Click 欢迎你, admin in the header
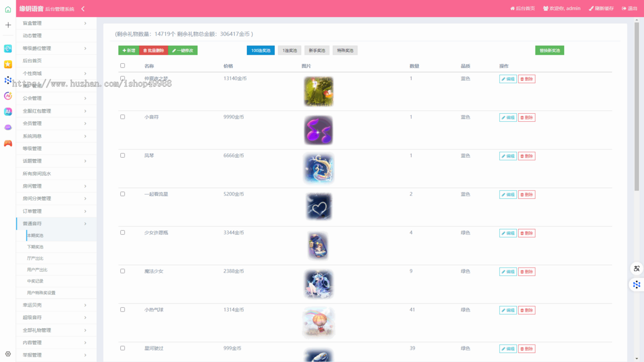The height and width of the screenshot is (362, 644). pos(561,9)
